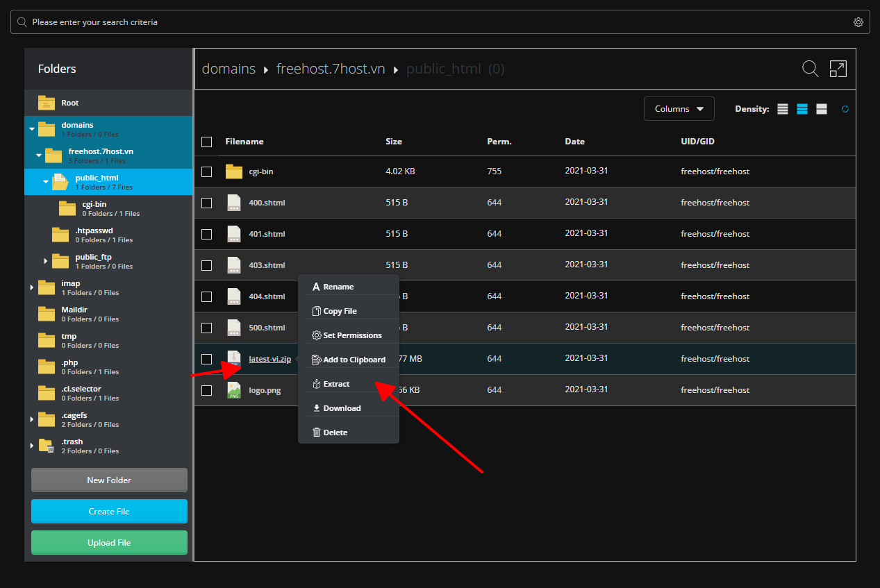Click the tmp folder icon in sidebar
This screenshot has width=880, height=588.
(x=47, y=340)
